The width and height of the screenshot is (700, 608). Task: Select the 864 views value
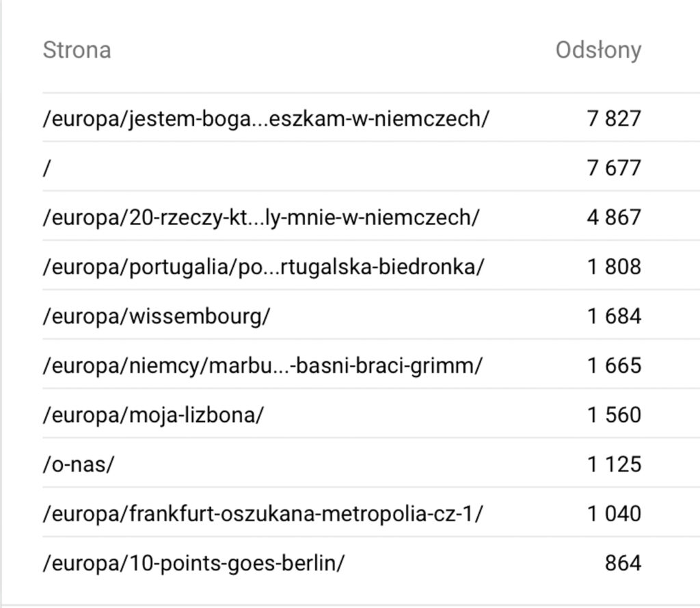coord(623,563)
